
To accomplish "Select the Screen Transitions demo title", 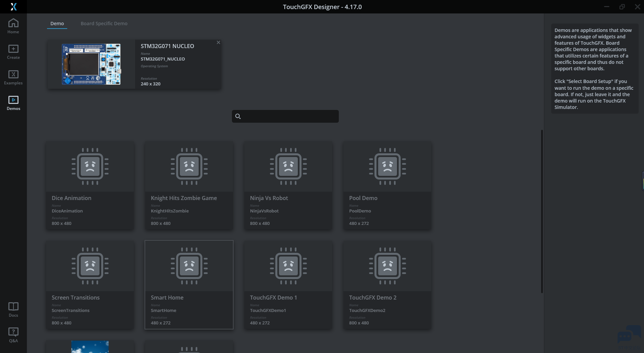I will pyautogui.click(x=76, y=298).
